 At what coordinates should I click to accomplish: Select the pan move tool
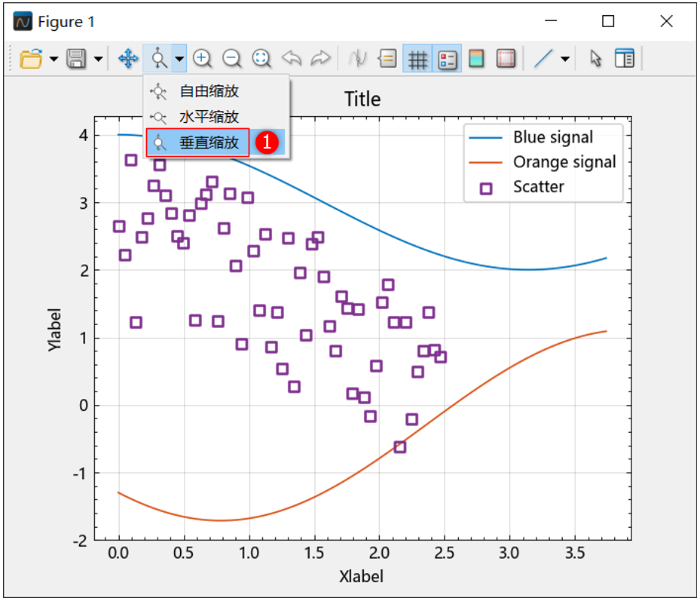pos(128,59)
